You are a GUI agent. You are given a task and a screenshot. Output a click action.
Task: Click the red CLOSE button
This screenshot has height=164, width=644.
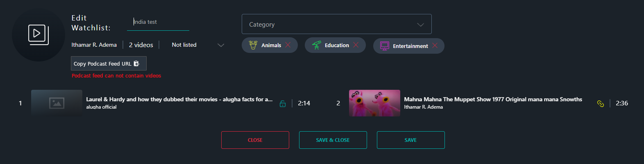click(255, 140)
